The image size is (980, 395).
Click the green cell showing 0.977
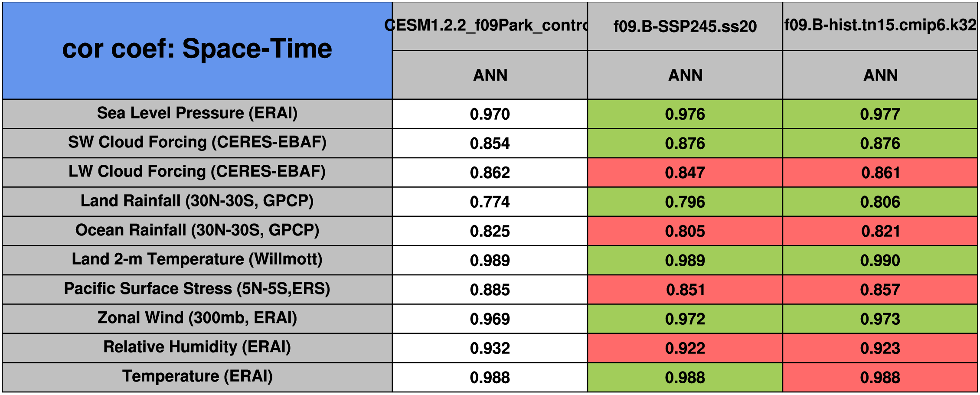point(880,114)
